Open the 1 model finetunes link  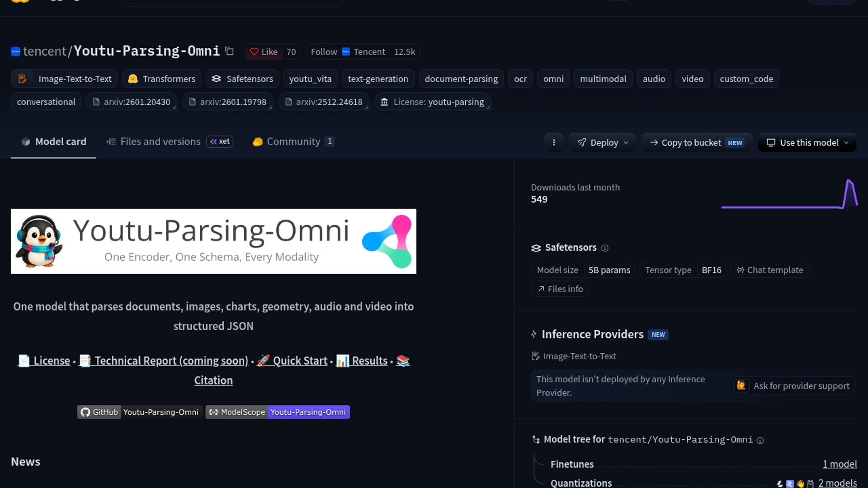840,465
